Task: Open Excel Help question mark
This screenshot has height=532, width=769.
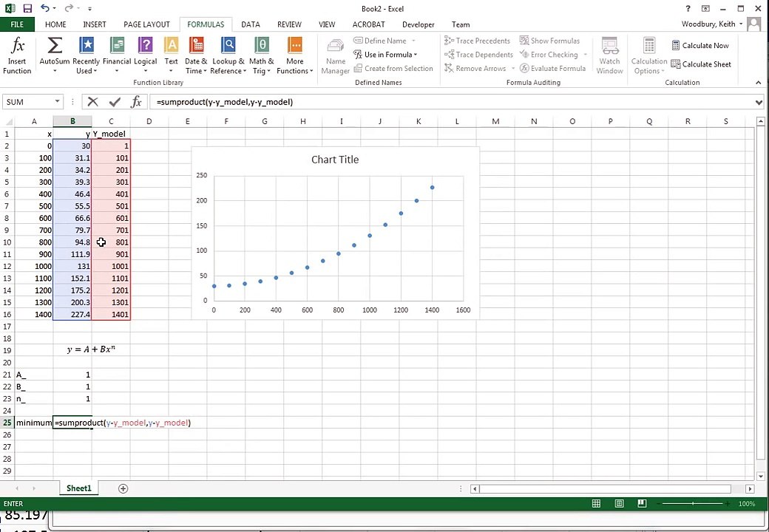Action: [688, 8]
